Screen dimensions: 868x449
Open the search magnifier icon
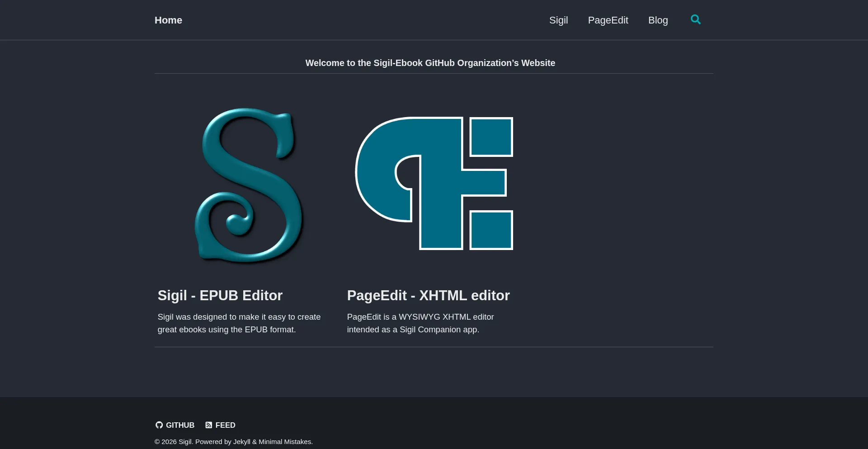(695, 19)
